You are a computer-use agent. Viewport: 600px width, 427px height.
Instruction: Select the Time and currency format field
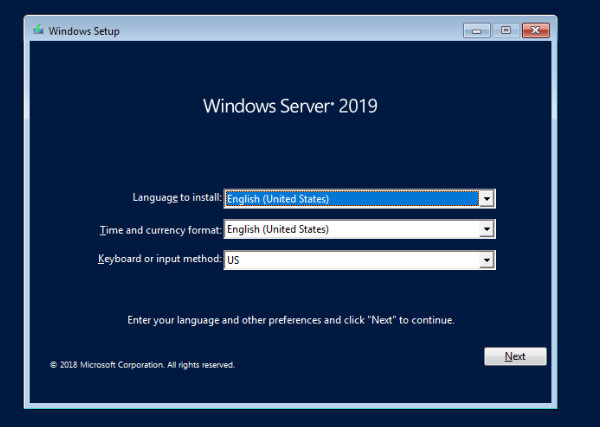(359, 229)
